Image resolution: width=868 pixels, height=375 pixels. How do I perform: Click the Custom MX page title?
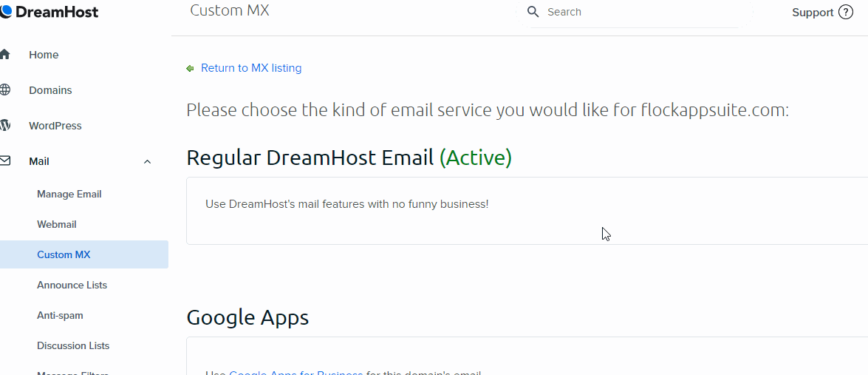point(230,10)
